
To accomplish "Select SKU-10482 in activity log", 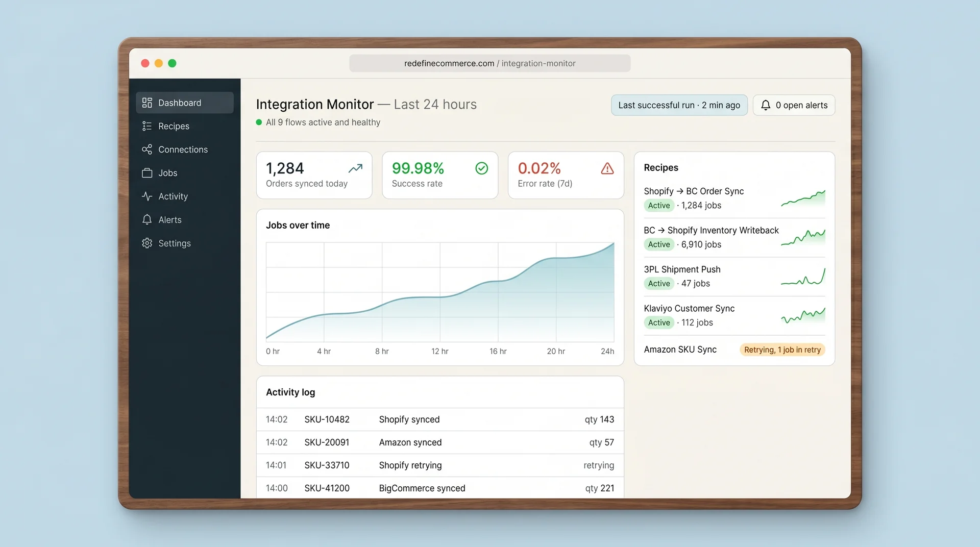I will point(327,419).
